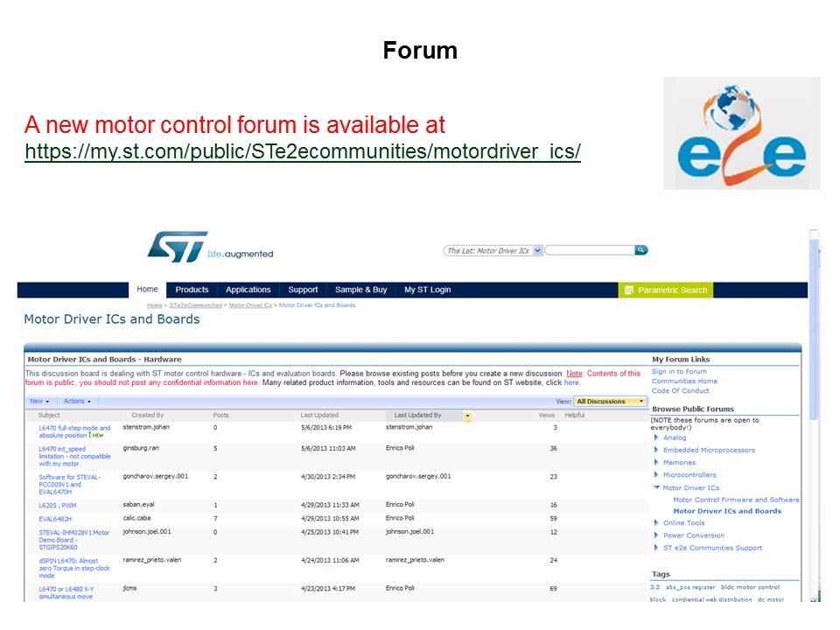Switch to the Products tab
The height and width of the screenshot is (630, 840).
pyautogui.click(x=192, y=289)
